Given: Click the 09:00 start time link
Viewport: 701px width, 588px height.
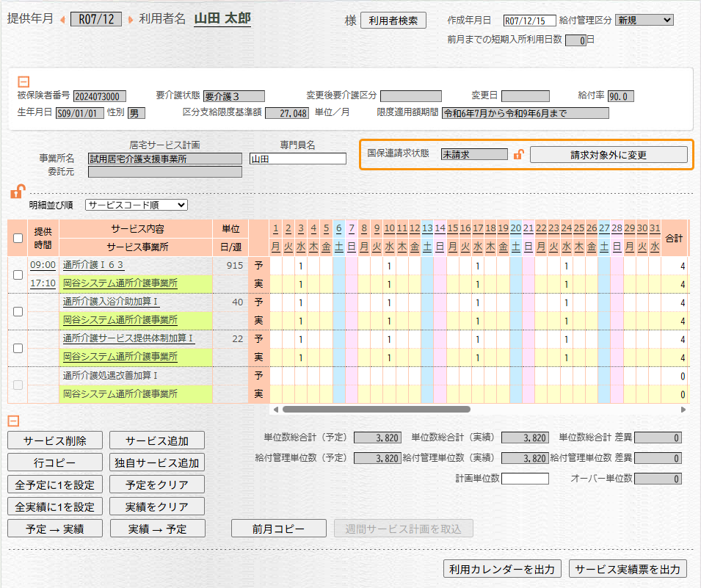Looking at the screenshot, I should coord(43,265).
